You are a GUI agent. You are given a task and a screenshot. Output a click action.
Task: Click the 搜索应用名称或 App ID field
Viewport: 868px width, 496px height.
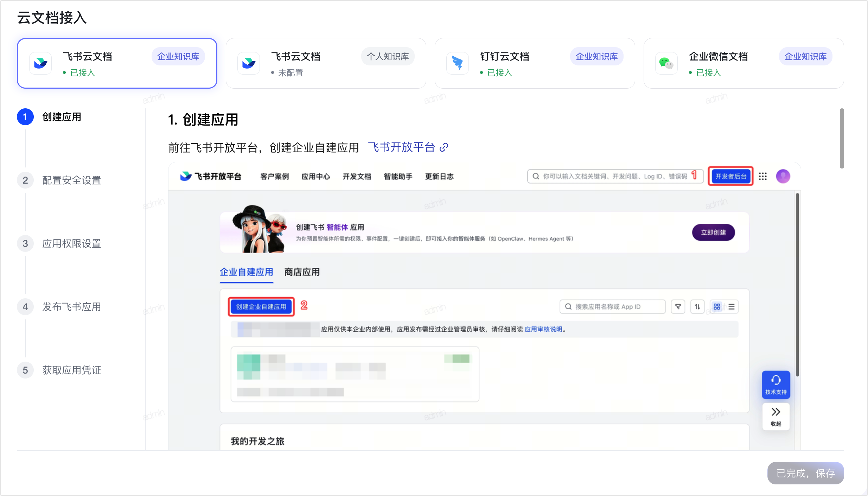(612, 307)
